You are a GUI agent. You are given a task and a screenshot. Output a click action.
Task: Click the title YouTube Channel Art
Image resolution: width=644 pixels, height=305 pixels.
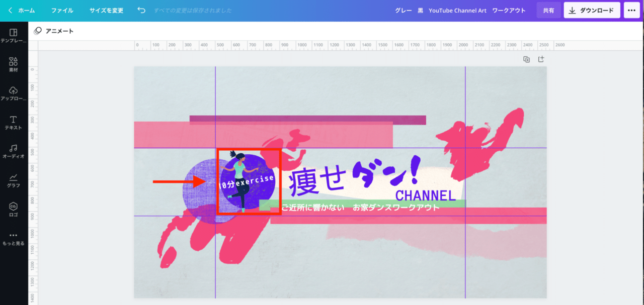pyautogui.click(x=457, y=10)
